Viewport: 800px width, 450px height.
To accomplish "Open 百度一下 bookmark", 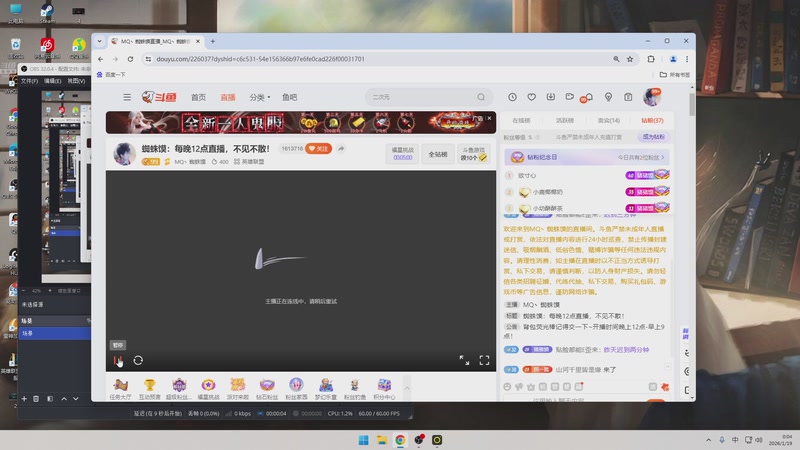I will (111, 74).
